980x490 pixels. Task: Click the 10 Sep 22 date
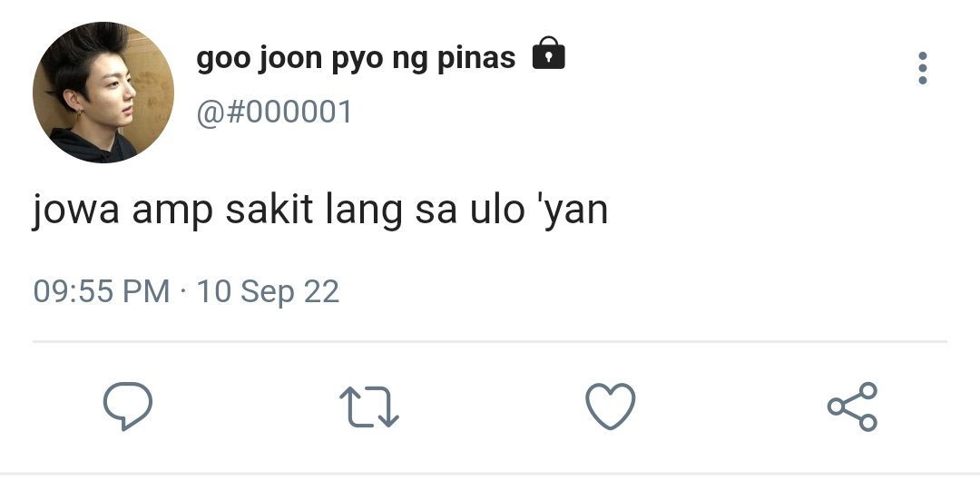(268, 292)
